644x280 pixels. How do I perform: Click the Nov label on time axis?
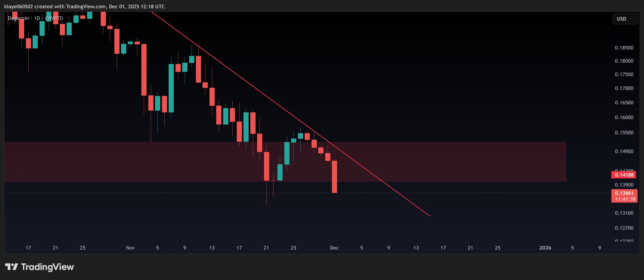(130, 248)
